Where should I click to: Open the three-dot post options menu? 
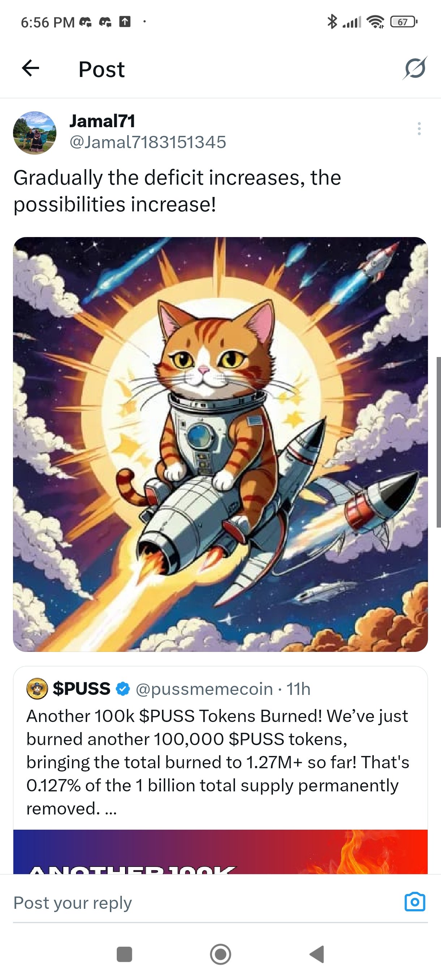(x=419, y=129)
